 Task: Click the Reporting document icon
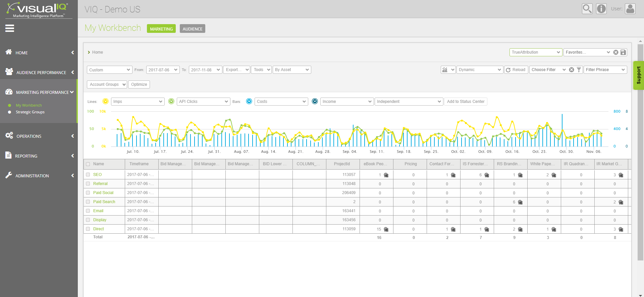8,155
